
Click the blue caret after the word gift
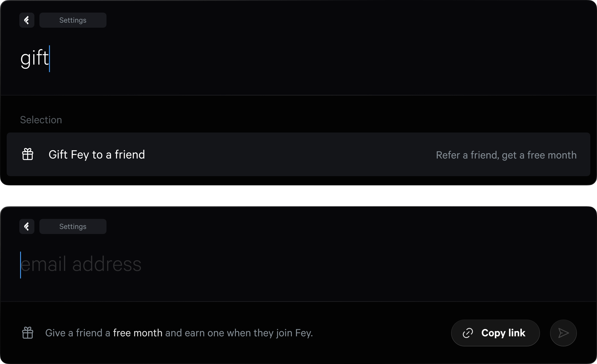click(49, 59)
